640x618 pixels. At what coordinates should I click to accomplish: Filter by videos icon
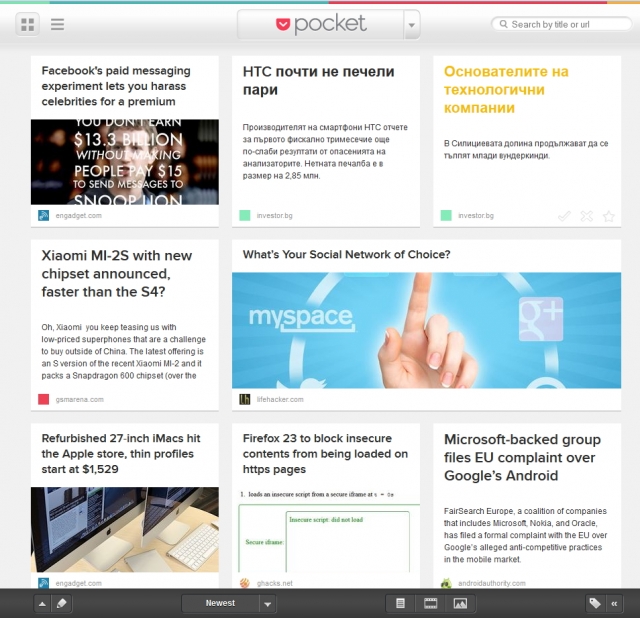click(x=431, y=603)
